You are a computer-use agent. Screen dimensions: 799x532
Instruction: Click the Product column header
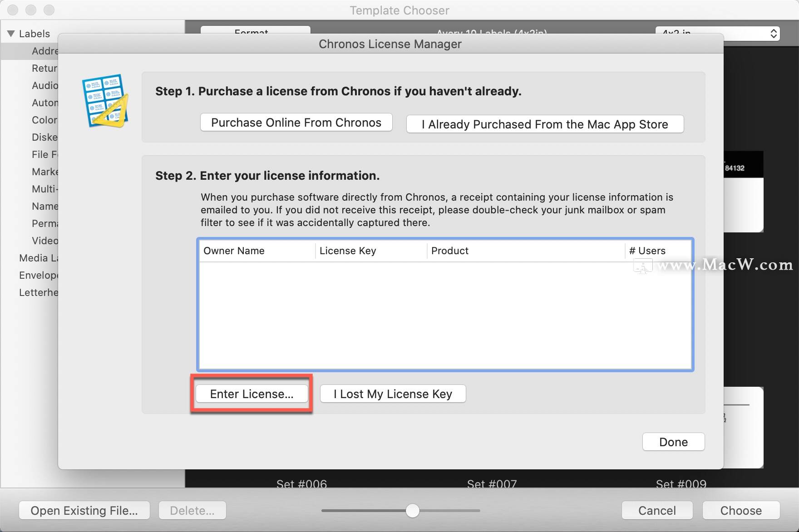tap(526, 251)
